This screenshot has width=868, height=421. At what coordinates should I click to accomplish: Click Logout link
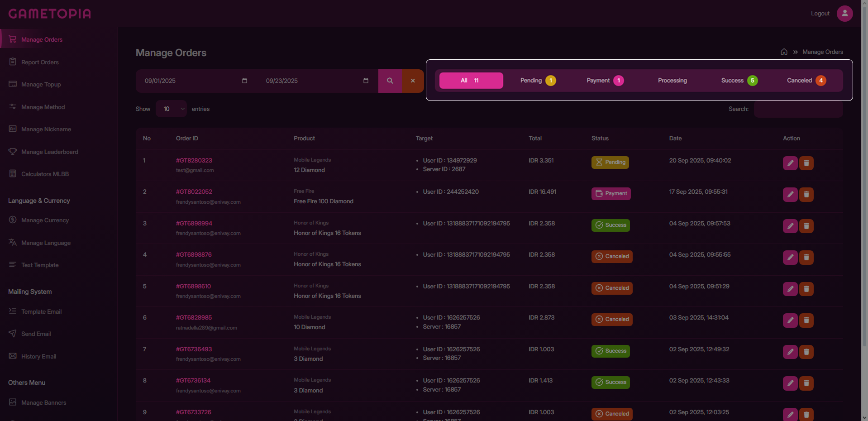point(820,14)
